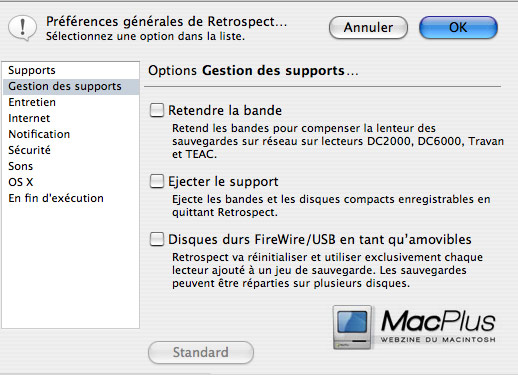Check the Ejecter le support option
This screenshot has height=375, width=518.
point(157,181)
